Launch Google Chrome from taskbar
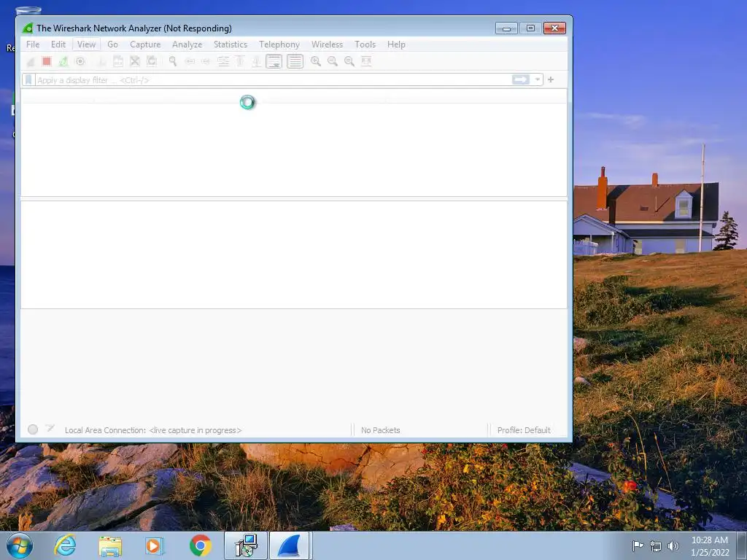This screenshot has height=560, width=747. click(x=200, y=545)
